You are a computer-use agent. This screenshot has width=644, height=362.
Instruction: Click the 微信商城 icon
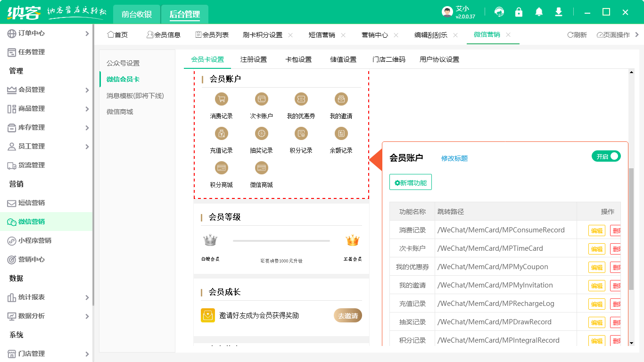point(261,168)
